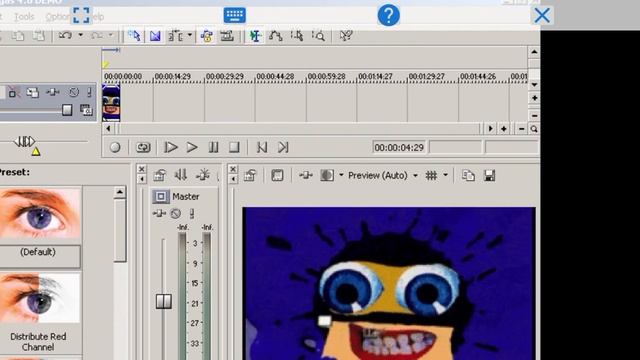This screenshot has height=360, width=640.
Task: Toggle Enable Snapping in the toolbar
Action: pyautogui.click(x=134, y=36)
